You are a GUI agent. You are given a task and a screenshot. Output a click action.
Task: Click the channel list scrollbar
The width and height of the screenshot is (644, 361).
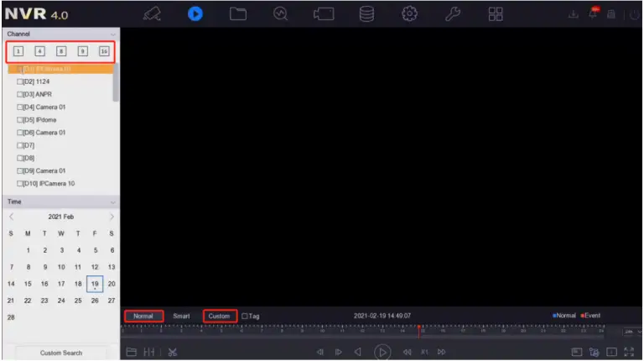click(116, 82)
